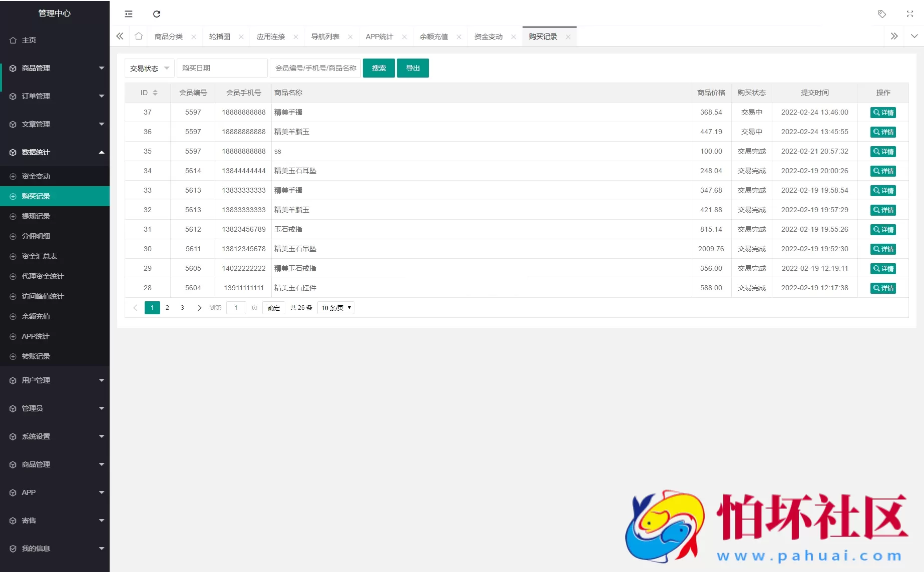Click the tag icon near the fullscreen button

pos(881,14)
